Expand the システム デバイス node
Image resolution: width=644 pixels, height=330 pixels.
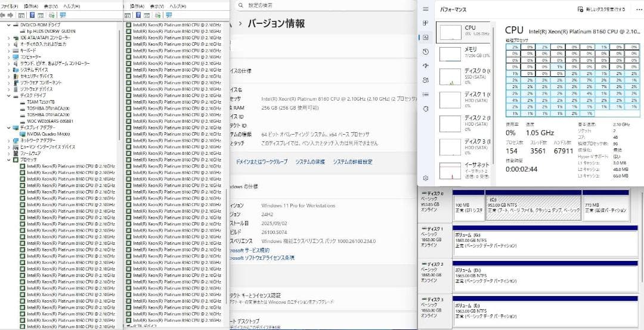(x=9, y=70)
